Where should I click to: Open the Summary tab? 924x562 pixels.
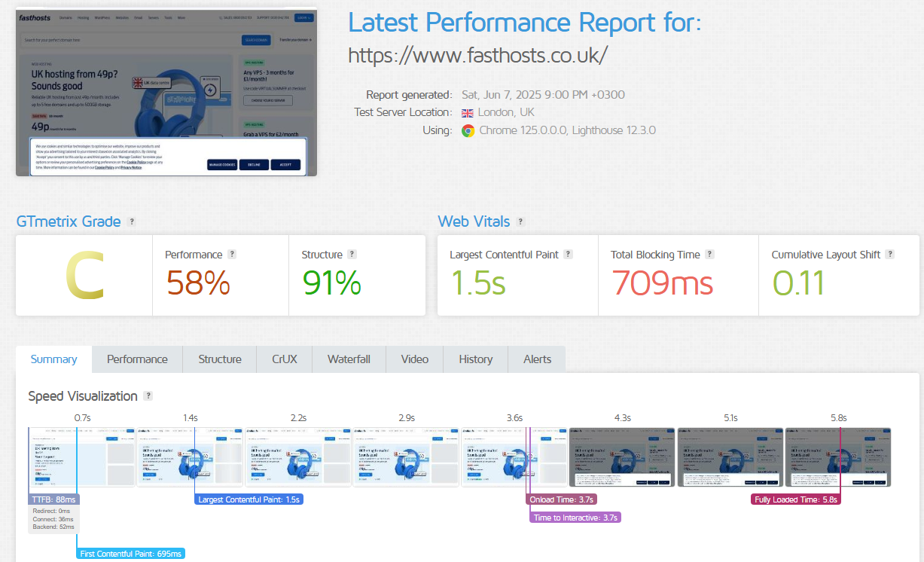click(x=53, y=359)
